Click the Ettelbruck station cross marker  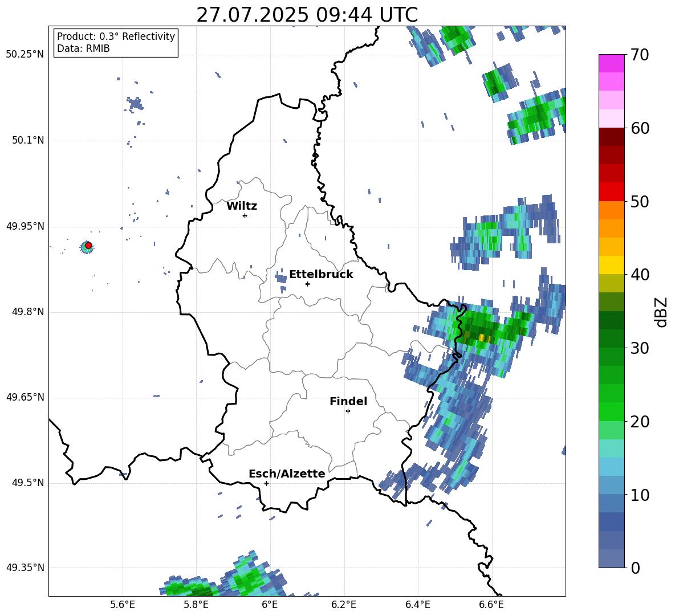307,284
